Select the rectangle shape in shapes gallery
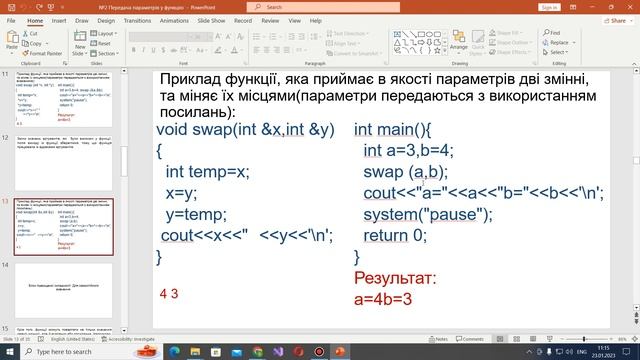Screen dimensions: 640x360 coord(421,34)
